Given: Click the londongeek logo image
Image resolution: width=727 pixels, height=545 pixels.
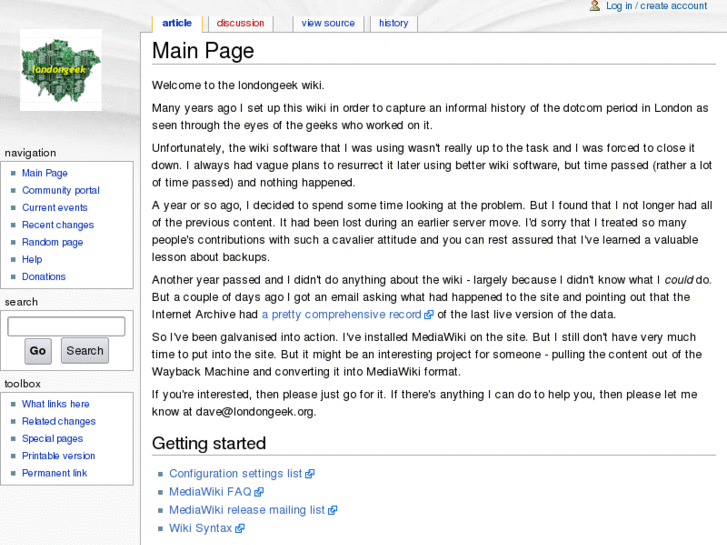Looking at the screenshot, I should coord(61,70).
